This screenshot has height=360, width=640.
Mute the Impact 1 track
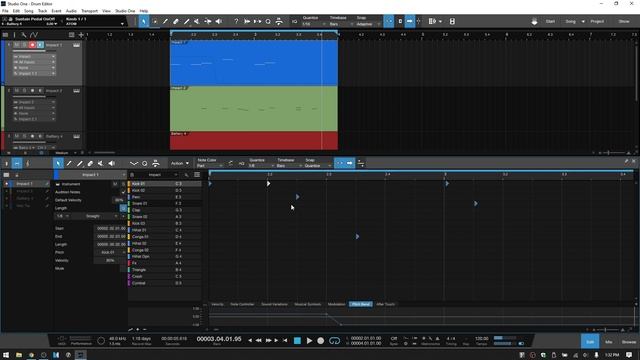[17, 45]
